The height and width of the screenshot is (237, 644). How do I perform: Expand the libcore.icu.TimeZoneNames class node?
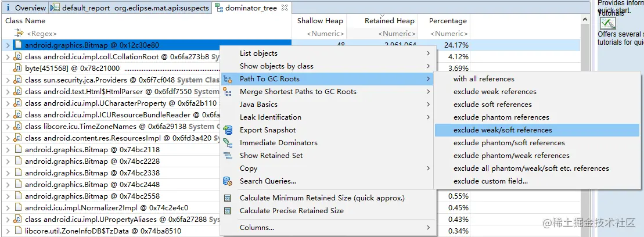tap(8, 126)
